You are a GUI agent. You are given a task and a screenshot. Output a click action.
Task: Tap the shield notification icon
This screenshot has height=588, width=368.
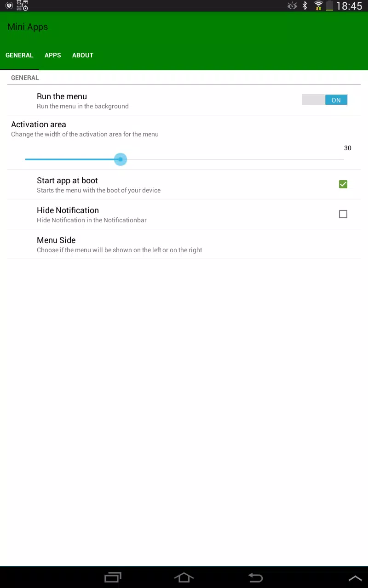pos(9,6)
